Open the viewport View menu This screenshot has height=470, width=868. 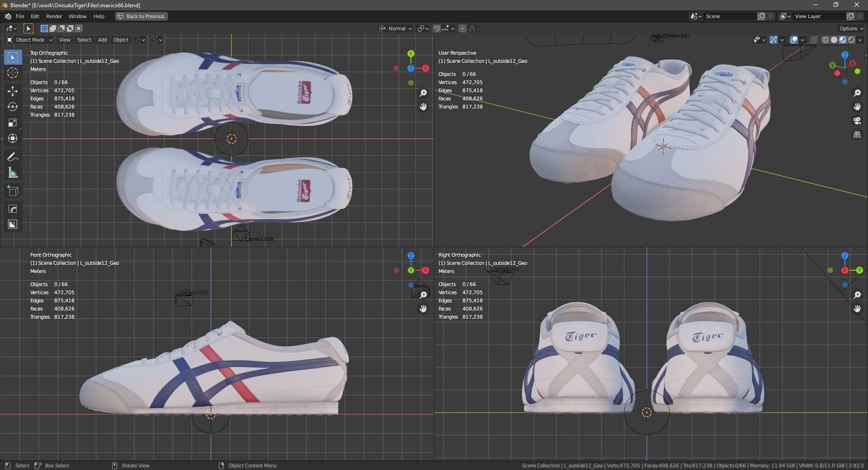(x=65, y=40)
